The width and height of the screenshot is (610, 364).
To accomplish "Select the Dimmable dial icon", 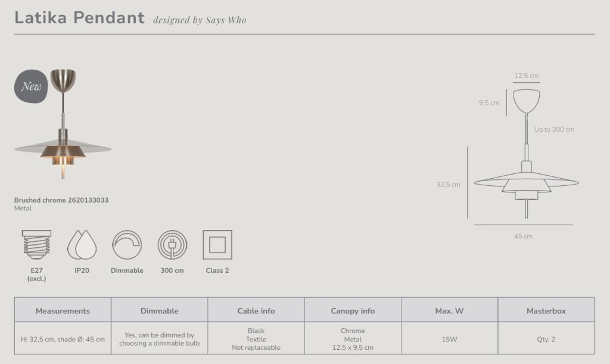I will [127, 245].
